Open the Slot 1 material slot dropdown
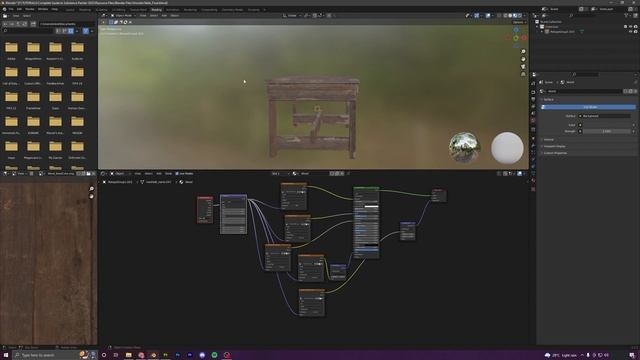The width and height of the screenshot is (640, 360). (280, 173)
